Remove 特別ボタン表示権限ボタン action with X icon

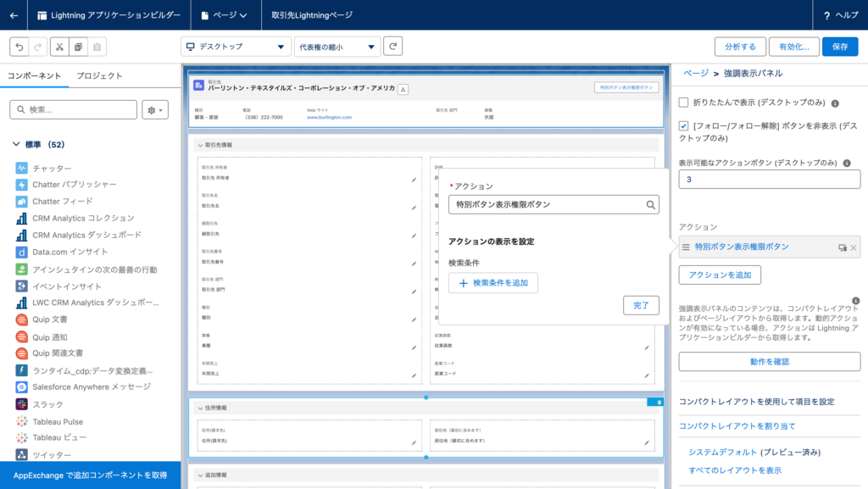click(x=854, y=247)
